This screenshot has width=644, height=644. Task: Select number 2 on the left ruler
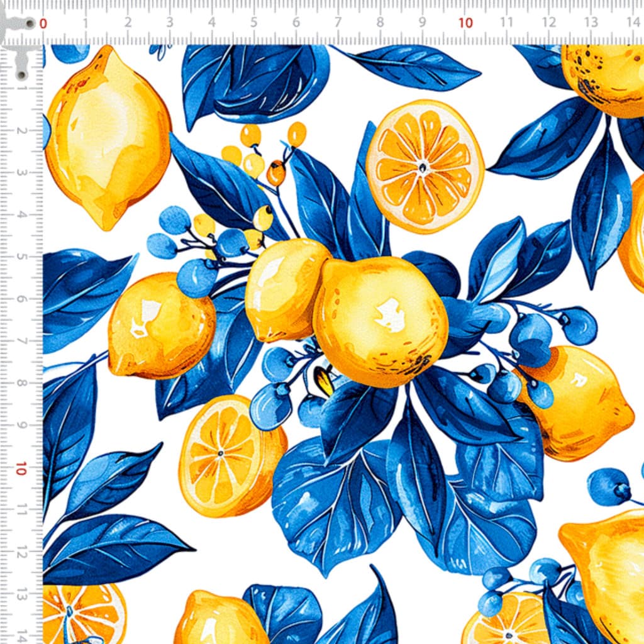click(21, 131)
